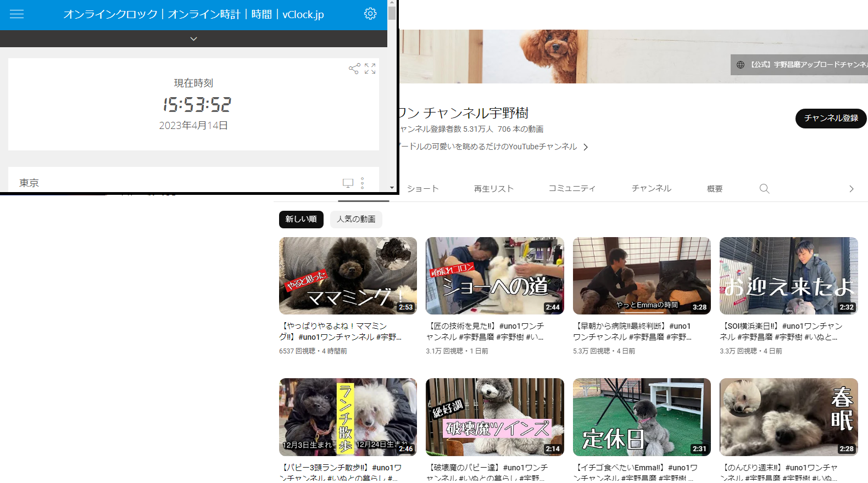The width and height of the screenshot is (868, 483).
Task: Click the 現在時刻 label
Action: coord(193,83)
